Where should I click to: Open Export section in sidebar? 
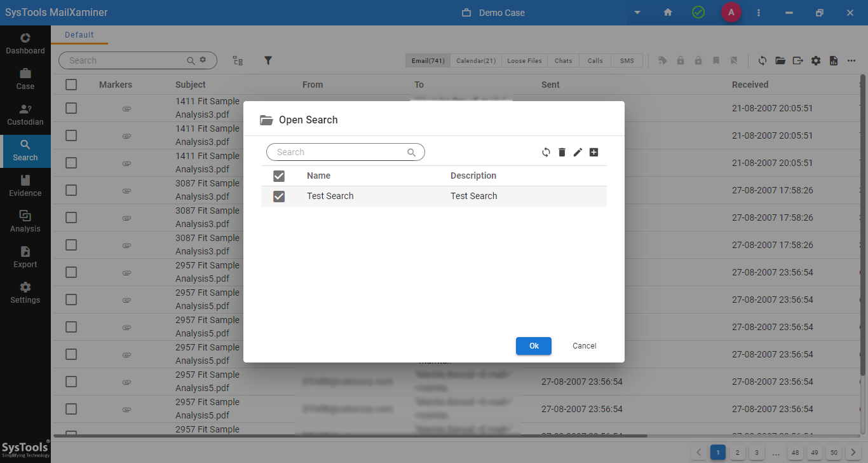[25, 258]
